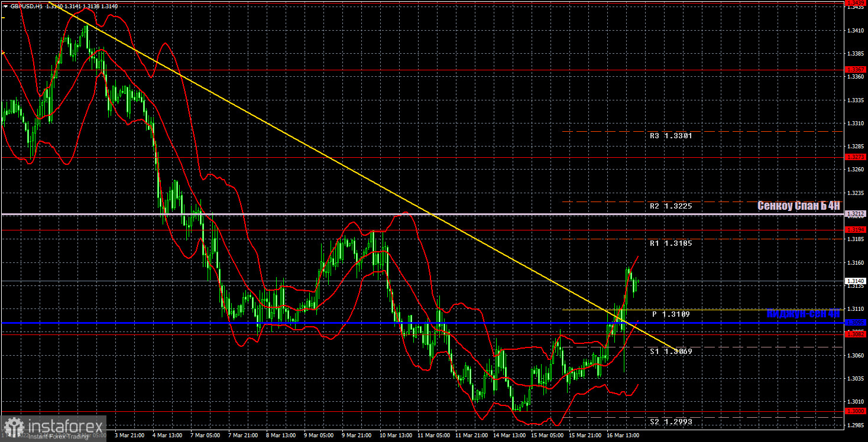The image size is (868, 442).
Task: Click the 7 Mar 05:00 time label
Action: coord(206,435)
